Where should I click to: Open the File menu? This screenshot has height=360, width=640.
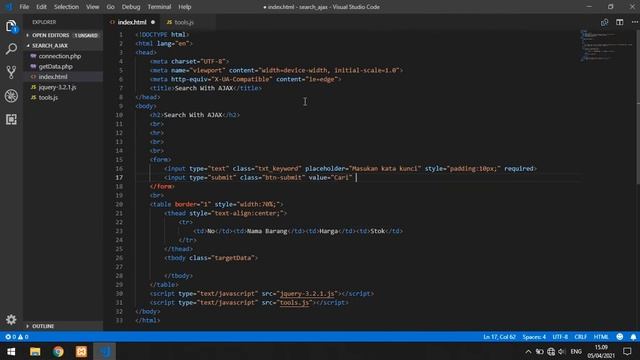coord(24,7)
